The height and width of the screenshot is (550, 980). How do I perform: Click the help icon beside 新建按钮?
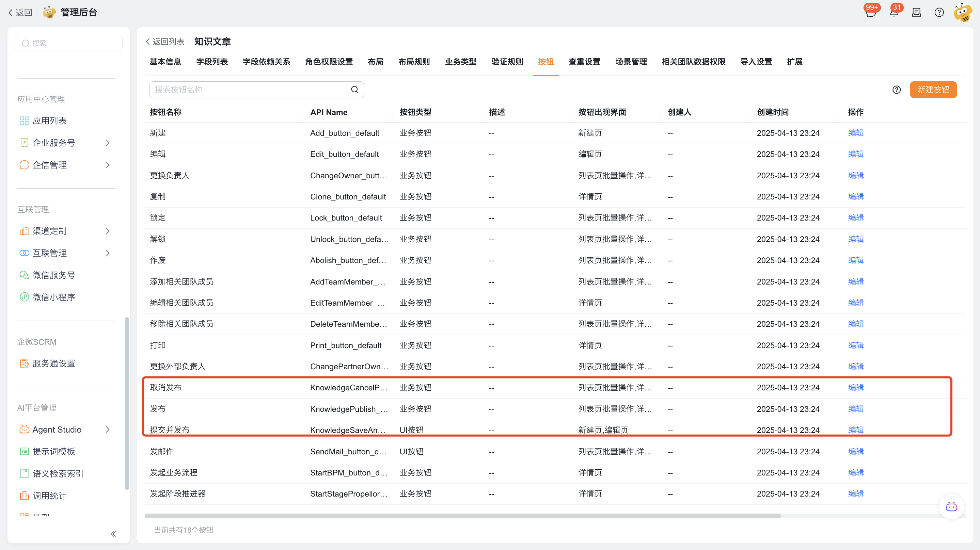(896, 90)
